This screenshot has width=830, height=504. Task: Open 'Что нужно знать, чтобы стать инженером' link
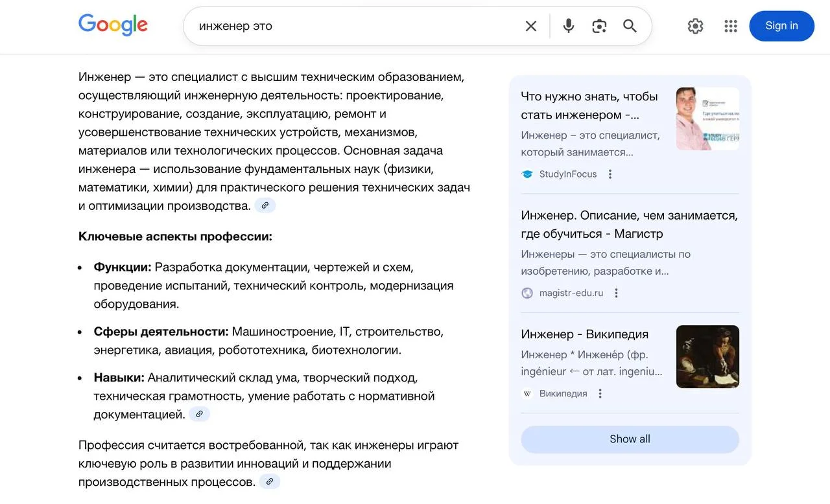[x=589, y=106]
